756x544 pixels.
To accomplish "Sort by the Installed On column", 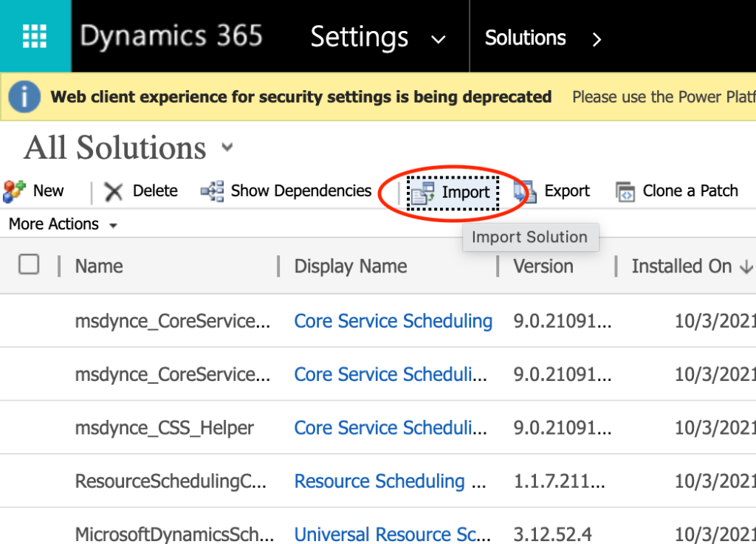I will coord(681,266).
